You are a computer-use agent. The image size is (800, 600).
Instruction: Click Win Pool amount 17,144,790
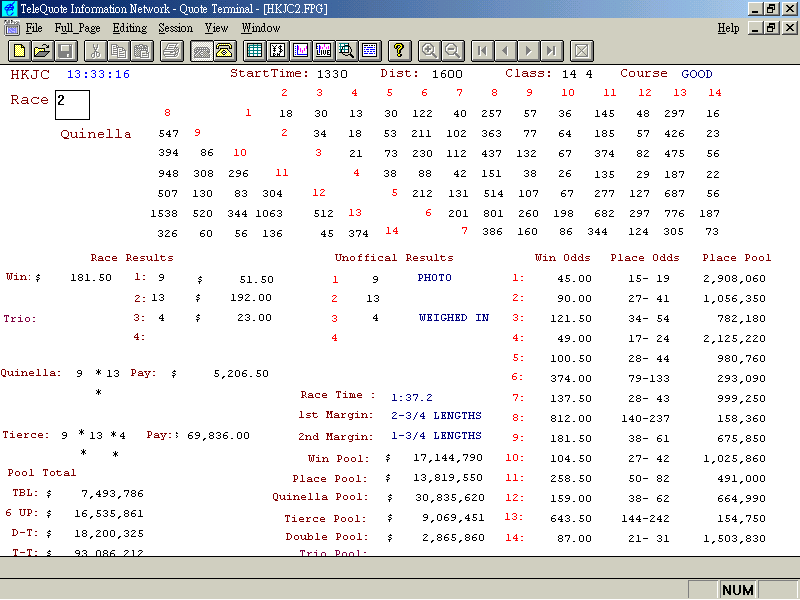[447, 458]
